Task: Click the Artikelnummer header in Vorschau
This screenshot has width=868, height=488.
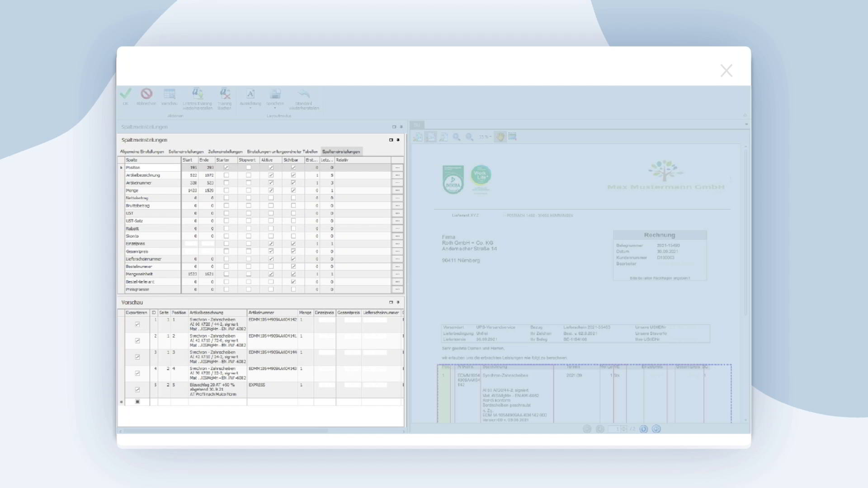Action: pos(272,313)
